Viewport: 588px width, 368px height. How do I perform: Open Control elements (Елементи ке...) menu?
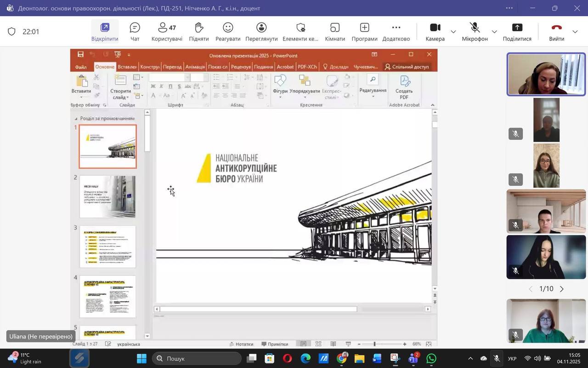pos(300,31)
